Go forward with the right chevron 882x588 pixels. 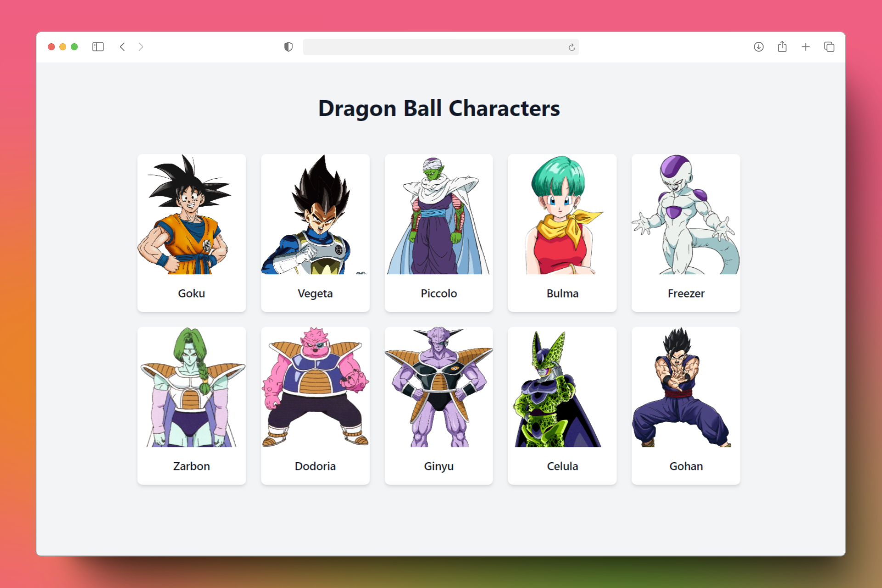pos(141,47)
